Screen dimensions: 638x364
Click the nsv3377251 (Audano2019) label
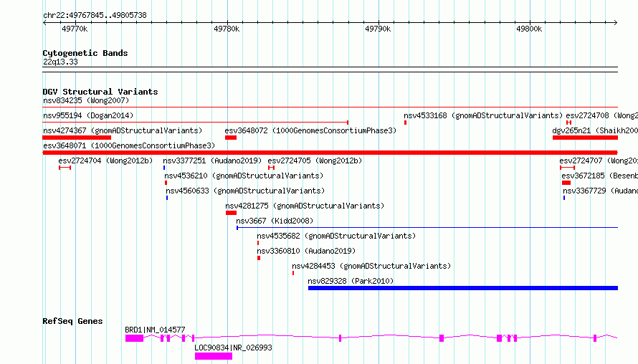point(212,161)
